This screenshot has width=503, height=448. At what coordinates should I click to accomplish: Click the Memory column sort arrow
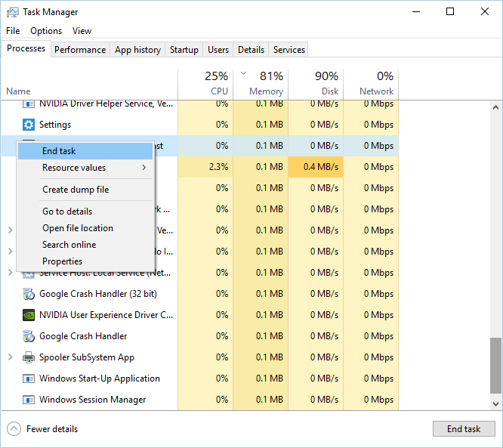click(x=243, y=73)
